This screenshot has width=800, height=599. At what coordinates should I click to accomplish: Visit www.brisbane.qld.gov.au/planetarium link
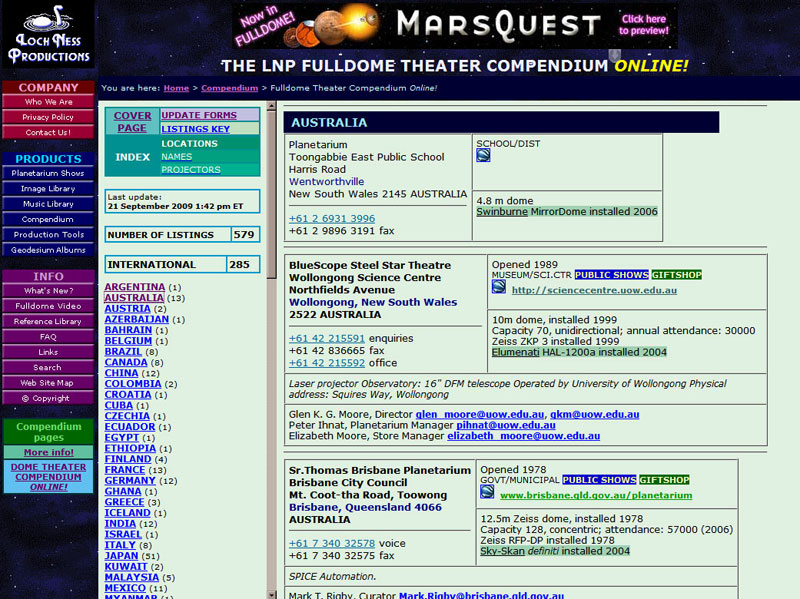click(x=596, y=495)
